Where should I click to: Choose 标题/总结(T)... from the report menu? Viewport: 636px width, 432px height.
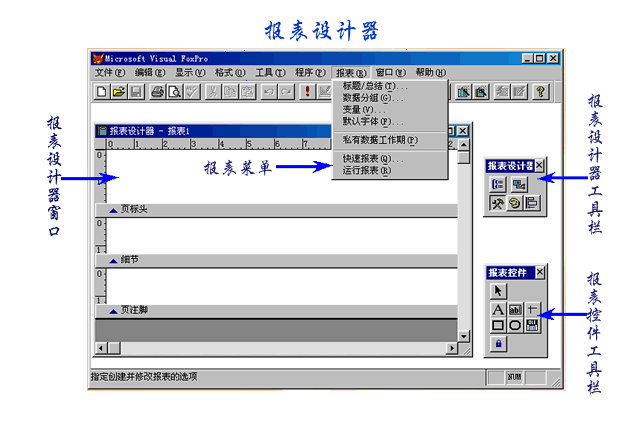(390, 86)
